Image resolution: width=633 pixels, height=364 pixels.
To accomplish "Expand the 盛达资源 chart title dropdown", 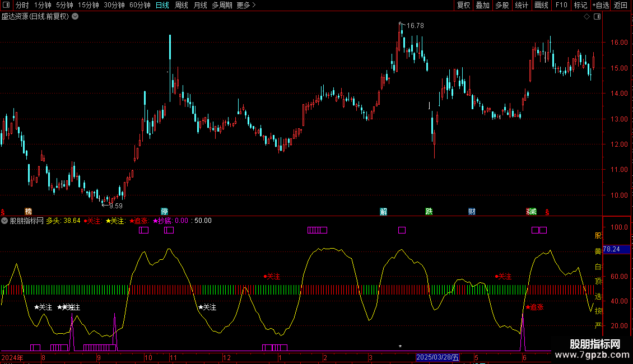I will click(x=75, y=17).
